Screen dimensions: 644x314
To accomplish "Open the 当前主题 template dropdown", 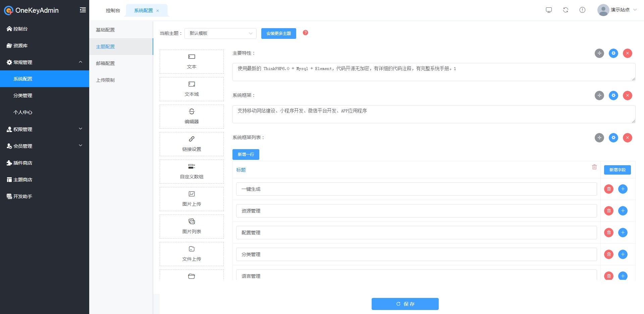I will point(220,34).
